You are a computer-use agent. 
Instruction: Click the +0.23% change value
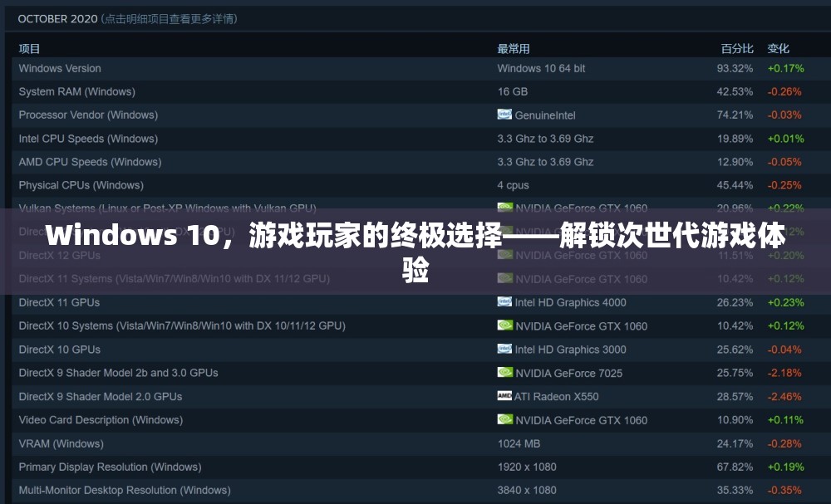click(x=786, y=302)
